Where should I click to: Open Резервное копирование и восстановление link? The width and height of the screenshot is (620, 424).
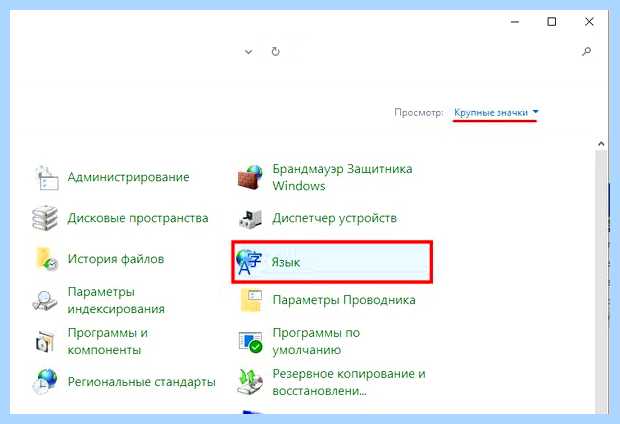[349, 382]
